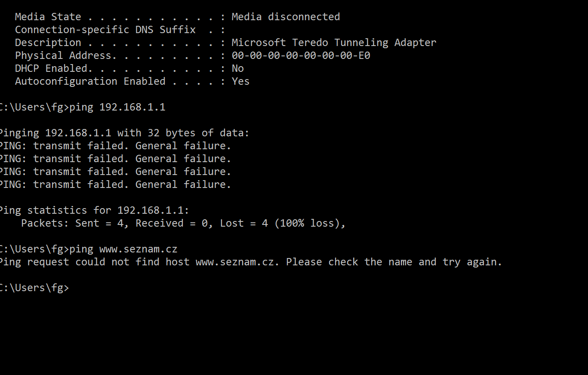Click "Microsoft Teredo Tunneling Adapter" description text
588x375 pixels.
pos(334,43)
